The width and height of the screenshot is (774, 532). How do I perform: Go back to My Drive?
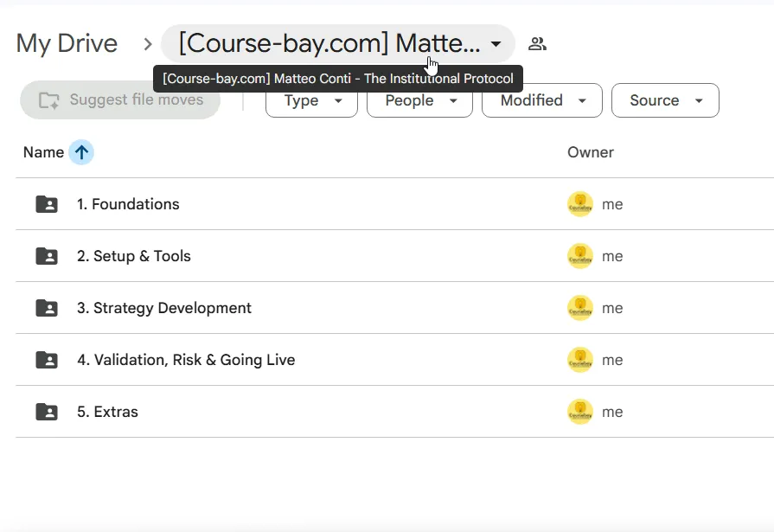click(67, 43)
